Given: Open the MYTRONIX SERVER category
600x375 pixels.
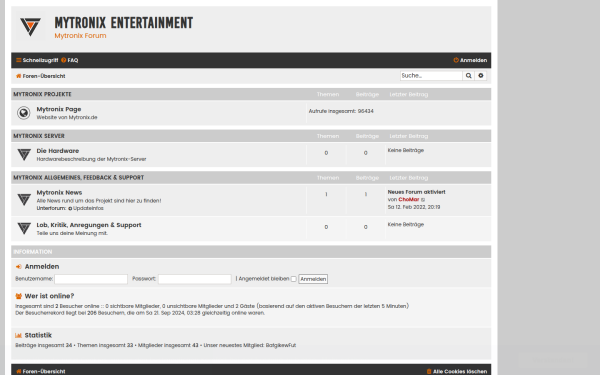Looking at the screenshot, I should click(39, 136).
